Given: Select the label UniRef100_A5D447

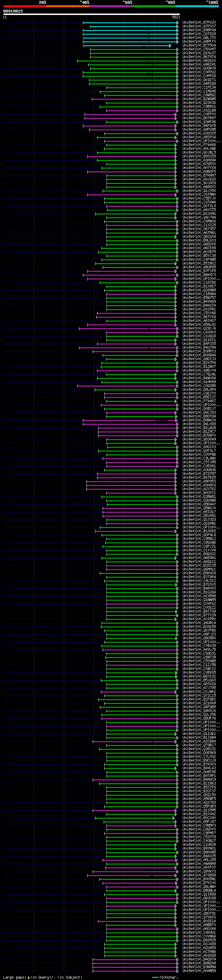Looking at the screenshot, I should tap(199, 504).
